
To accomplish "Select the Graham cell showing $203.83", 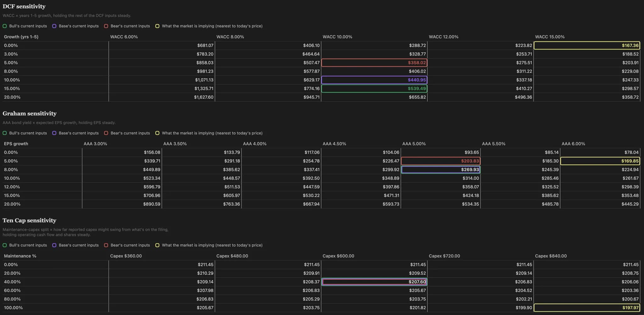I will coord(441,161).
